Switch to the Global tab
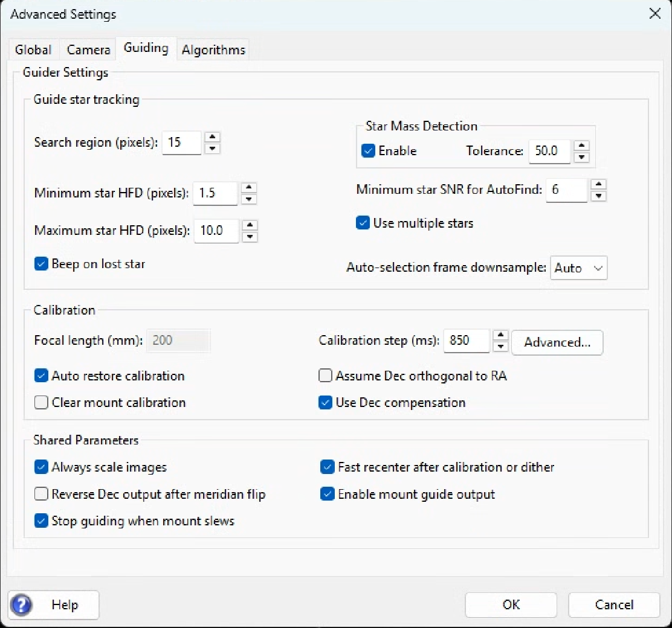Image resolution: width=672 pixels, height=628 pixels. click(x=33, y=50)
